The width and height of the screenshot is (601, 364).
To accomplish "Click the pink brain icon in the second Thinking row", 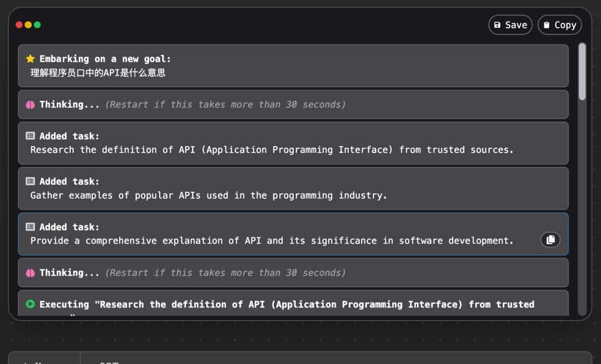I will coord(31,273).
